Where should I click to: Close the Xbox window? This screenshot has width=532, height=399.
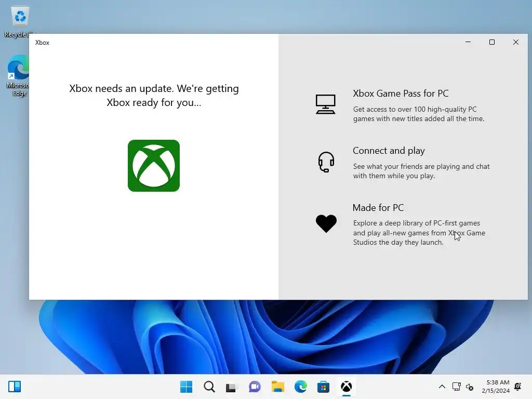516,42
